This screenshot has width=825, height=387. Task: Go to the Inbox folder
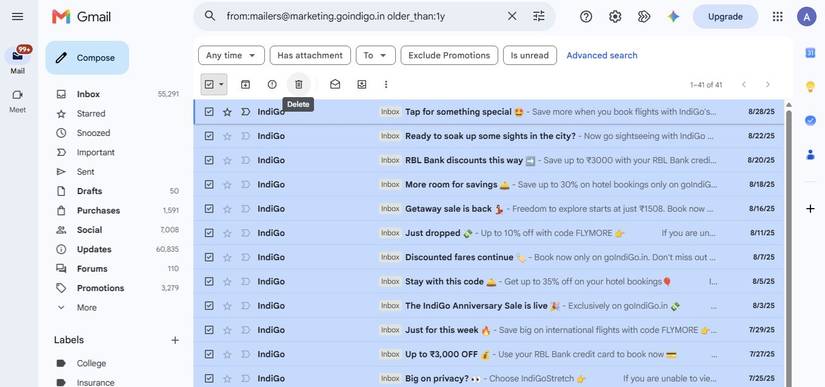[x=88, y=94]
